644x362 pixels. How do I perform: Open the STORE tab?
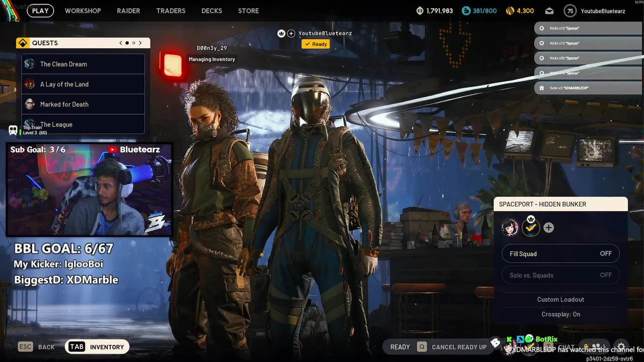248,11
